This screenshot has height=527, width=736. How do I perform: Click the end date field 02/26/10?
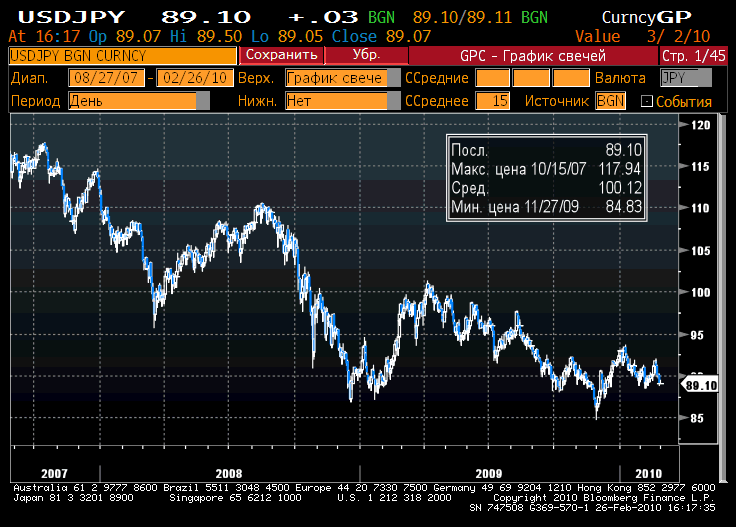point(195,78)
